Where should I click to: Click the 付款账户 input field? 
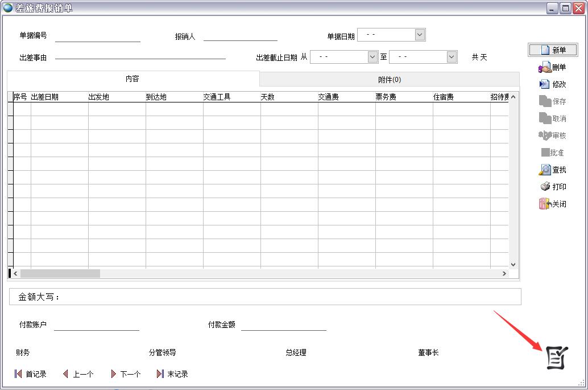[x=96, y=325]
